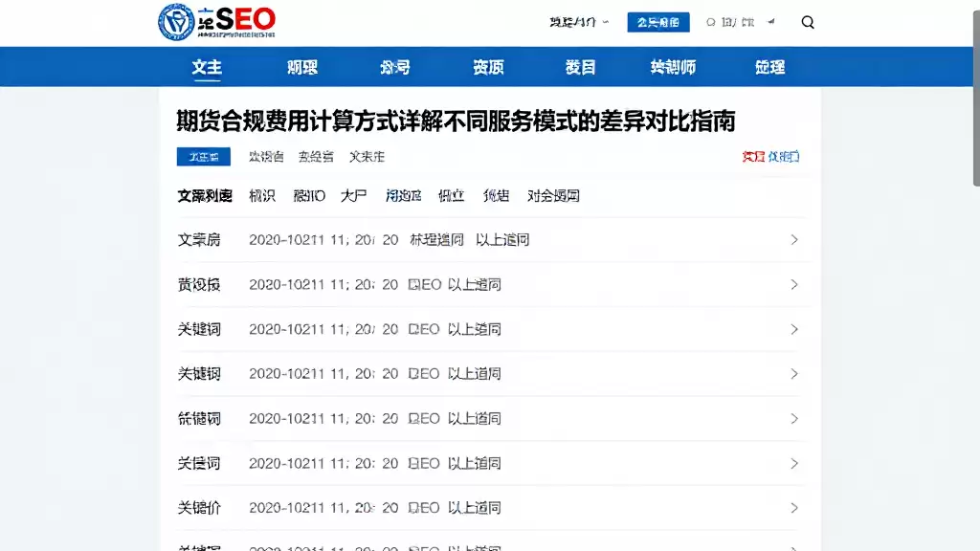Image resolution: width=980 pixels, height=551 pixels.
Task: Select the underlined 文主 nav tab
Action: click(207, 67)
